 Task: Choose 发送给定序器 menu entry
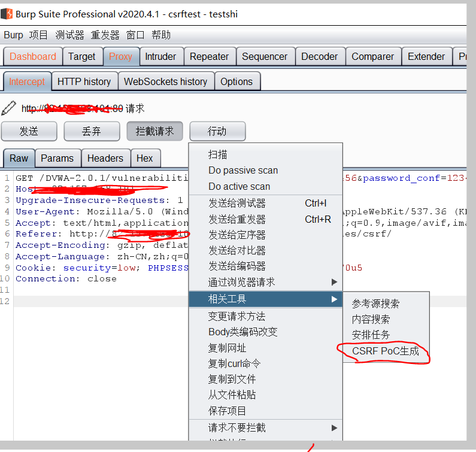(x=266, y=235)
